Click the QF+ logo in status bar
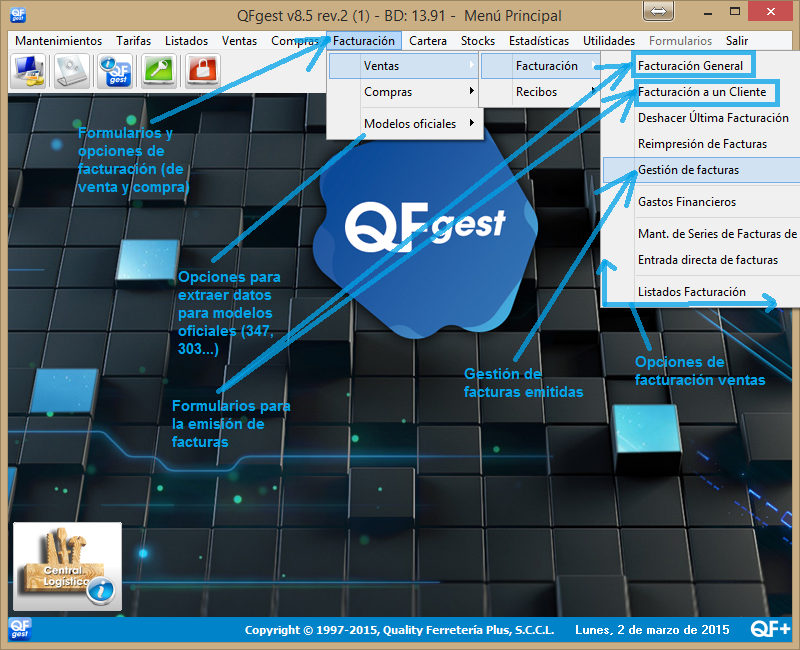Image resolution: width=800 pixels, height=650 pixels. [x=770, y=629]
